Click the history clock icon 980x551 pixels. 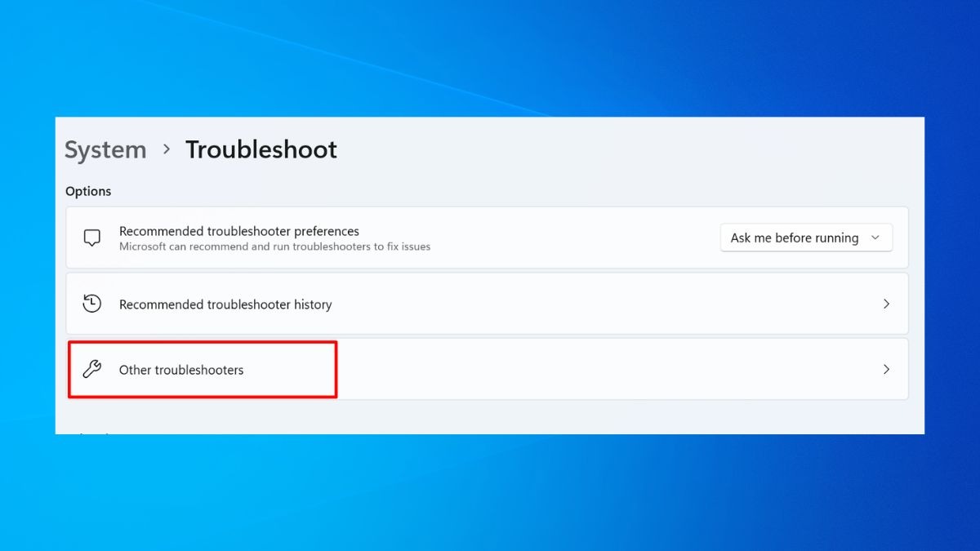(x=92, y=304)
